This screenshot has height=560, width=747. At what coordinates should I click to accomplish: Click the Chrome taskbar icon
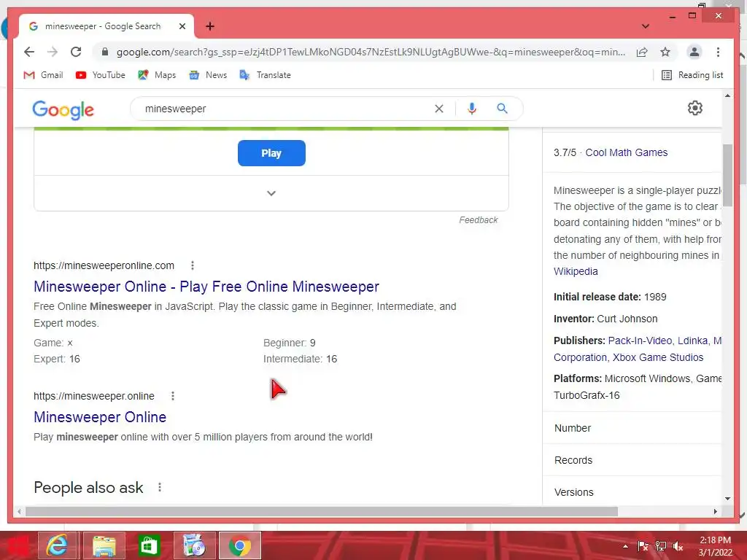[x=239, y=545]
